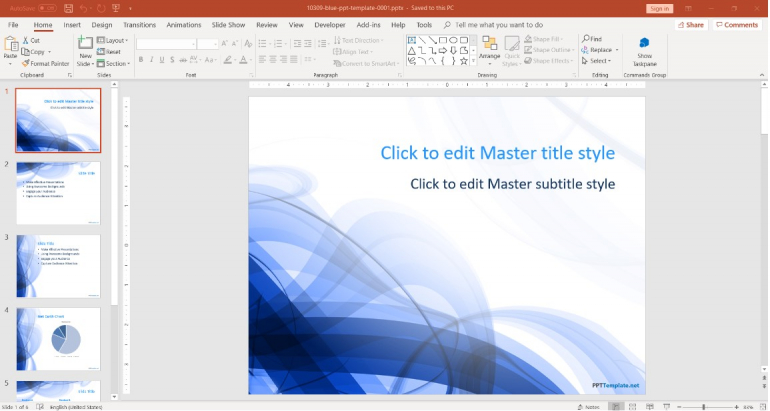
Task: Expand the Select dropdown in Editing
Action: [x=600, y=61]
